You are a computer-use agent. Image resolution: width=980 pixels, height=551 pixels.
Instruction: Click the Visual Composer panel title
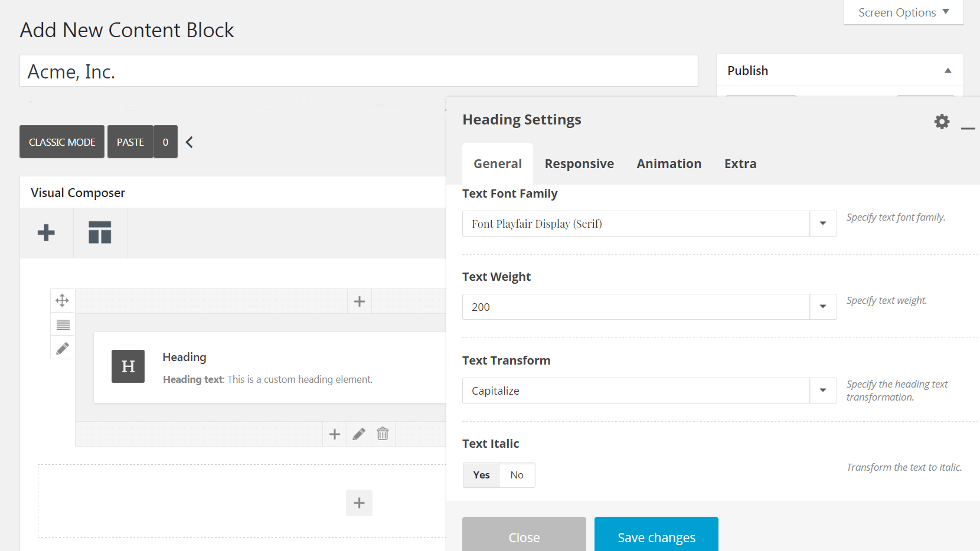pyautogui.click(x=78, y=193)
